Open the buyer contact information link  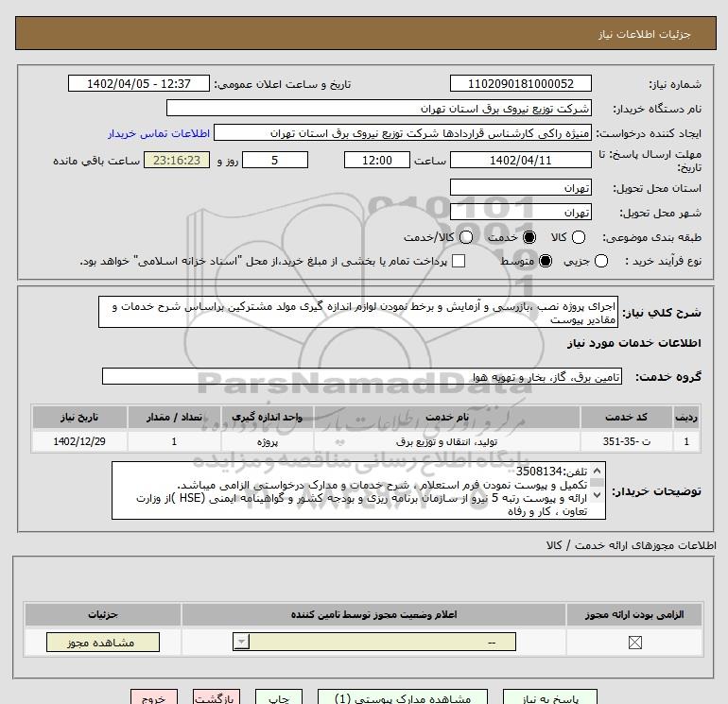pos(159,133)
